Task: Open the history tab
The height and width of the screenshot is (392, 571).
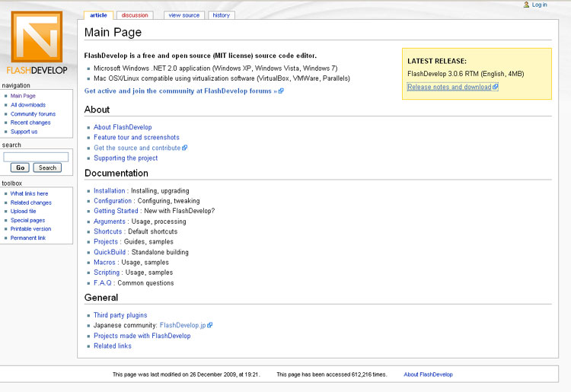Action: pyautogui.click(x=221, y=15)
